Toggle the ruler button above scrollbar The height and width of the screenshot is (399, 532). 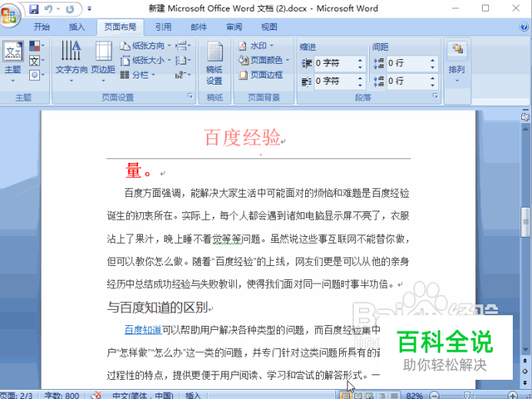(x=525, y=117)
